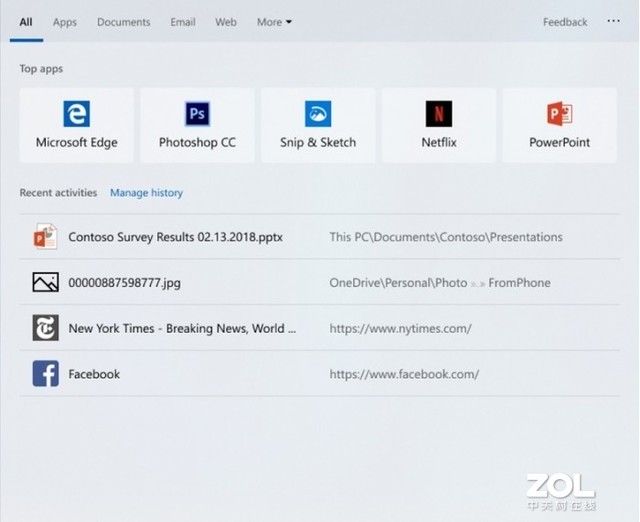Switch to the Documents tab

[124, 22]
